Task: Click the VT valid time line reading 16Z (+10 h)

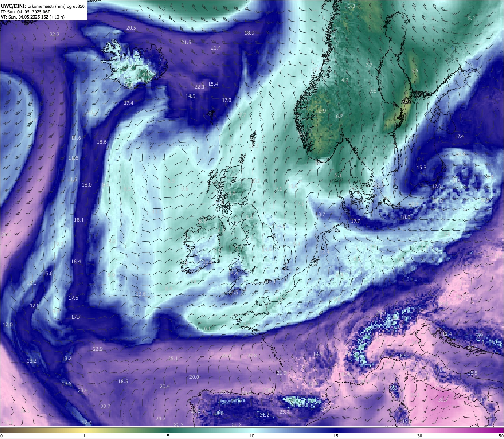Action: [33, 17]
